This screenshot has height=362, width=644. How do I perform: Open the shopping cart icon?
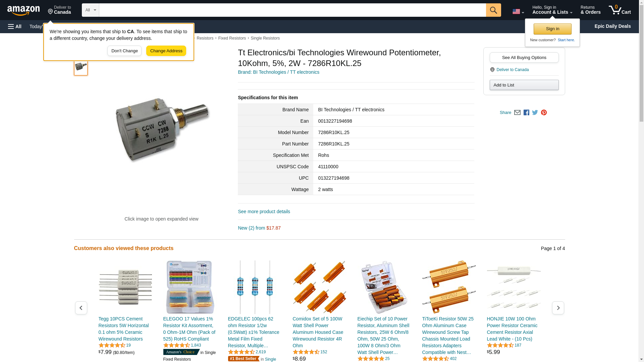tap(620, 10)
